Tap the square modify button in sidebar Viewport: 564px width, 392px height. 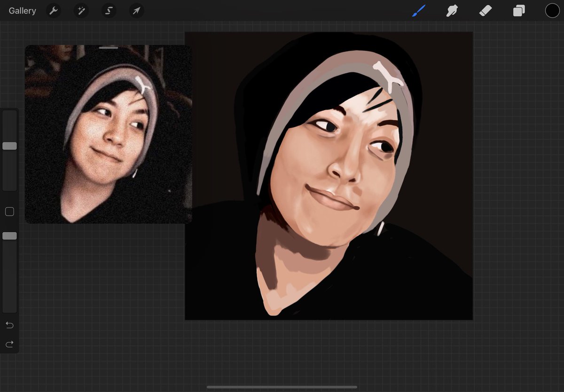[x=9, y=212]
